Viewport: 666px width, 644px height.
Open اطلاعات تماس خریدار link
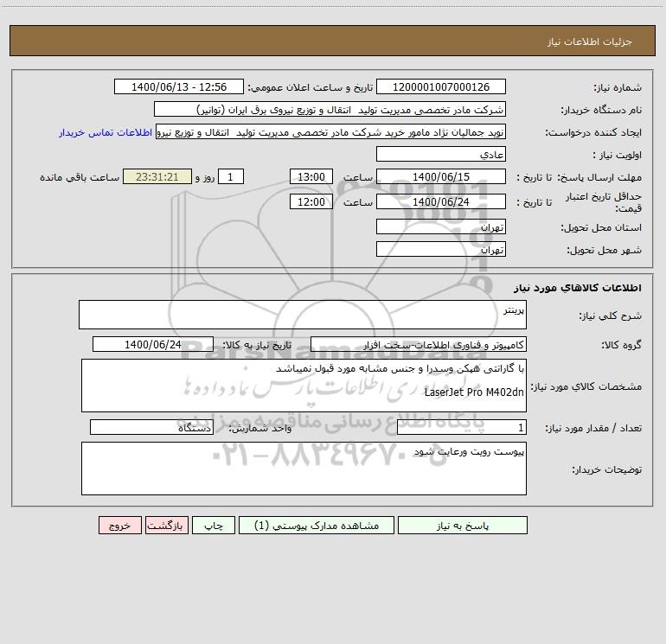click(x=106, y=132)
